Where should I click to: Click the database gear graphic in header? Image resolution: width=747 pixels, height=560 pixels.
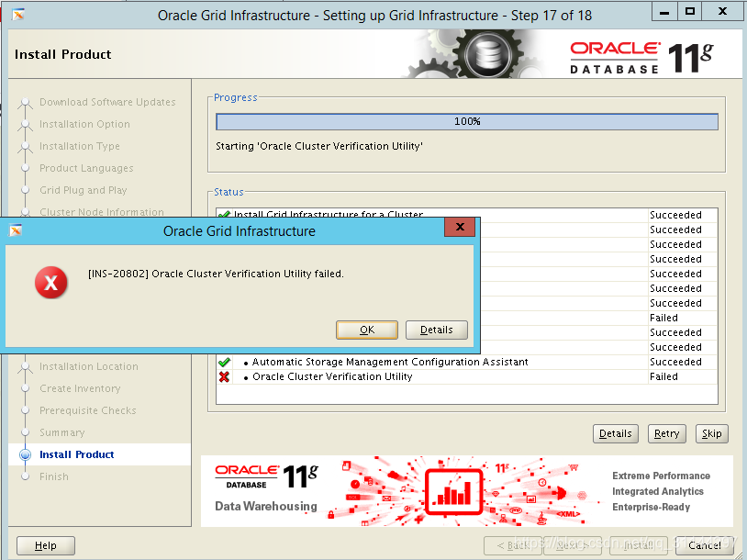coord(486,54)
